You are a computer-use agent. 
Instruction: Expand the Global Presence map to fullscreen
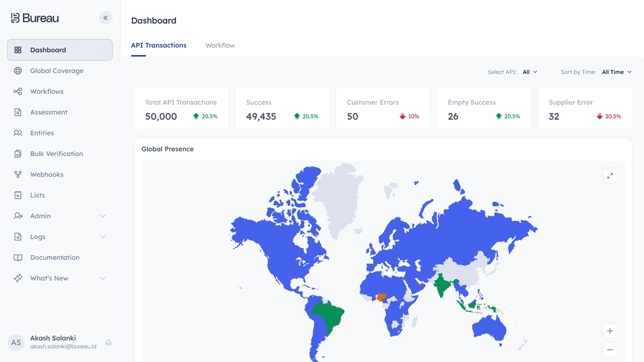[x=610, y=176]
